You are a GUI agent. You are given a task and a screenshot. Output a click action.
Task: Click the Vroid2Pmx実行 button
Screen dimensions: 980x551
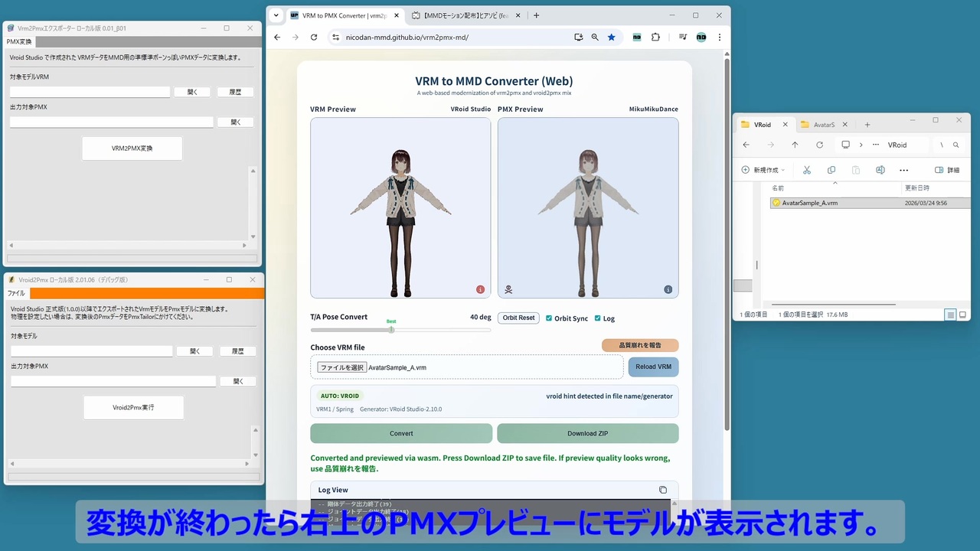pyautogui.click(x=133, y=408)
